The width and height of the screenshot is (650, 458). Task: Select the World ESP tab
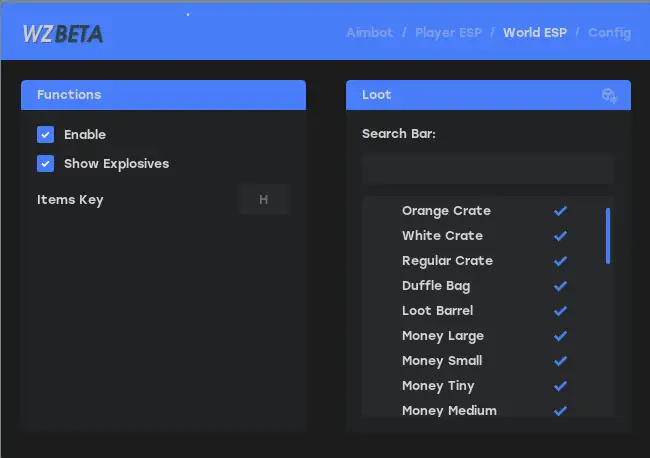[x=535, y=33]
